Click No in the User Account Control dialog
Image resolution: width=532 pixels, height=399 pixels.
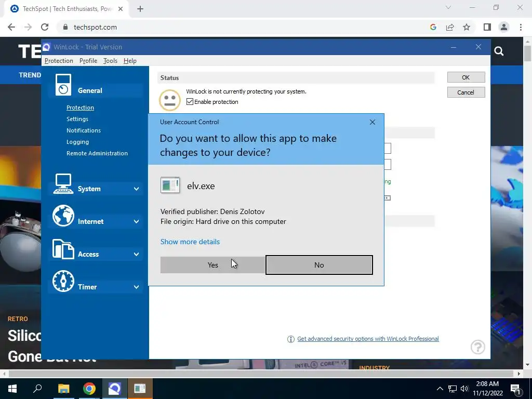(x=319, y=265)
